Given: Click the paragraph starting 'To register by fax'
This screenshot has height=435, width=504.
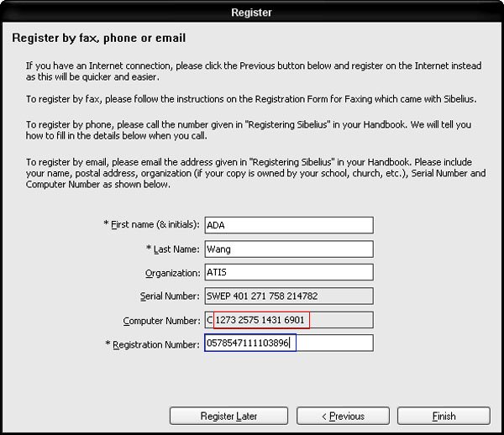Looking at the screenshot, I should click(251, 99).
